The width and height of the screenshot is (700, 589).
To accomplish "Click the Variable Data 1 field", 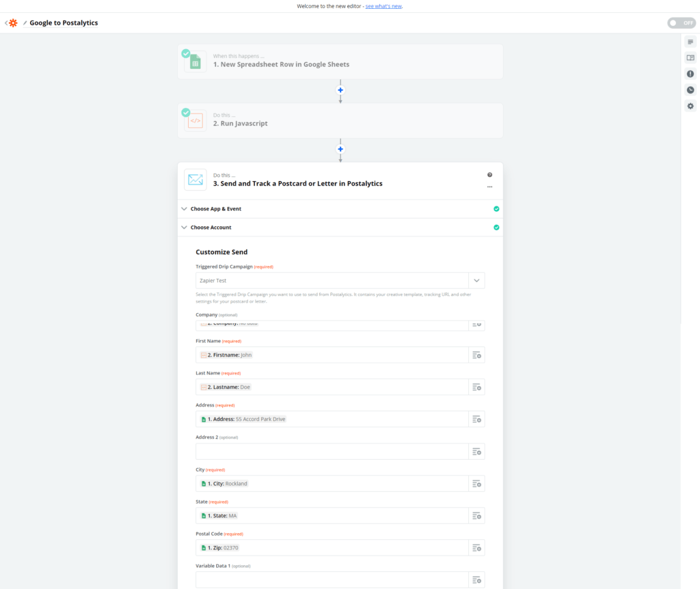I will click(332, 580).
